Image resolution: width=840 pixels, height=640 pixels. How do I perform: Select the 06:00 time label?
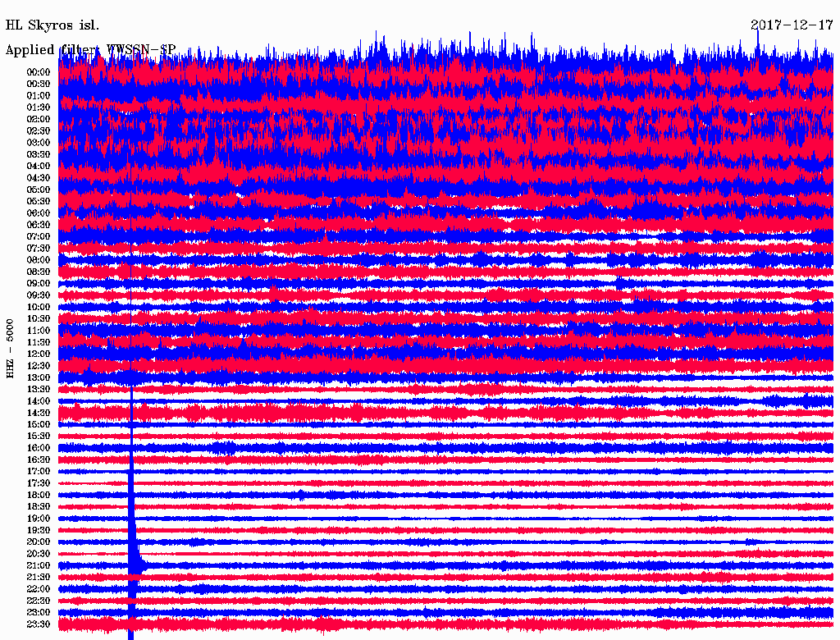click(x=39, y=213)
